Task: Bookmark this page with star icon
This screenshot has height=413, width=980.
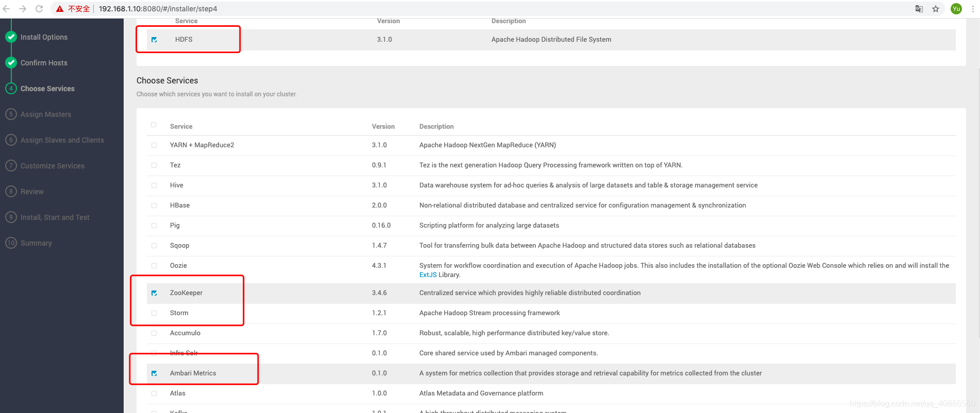Action: (x=936, y=9)
